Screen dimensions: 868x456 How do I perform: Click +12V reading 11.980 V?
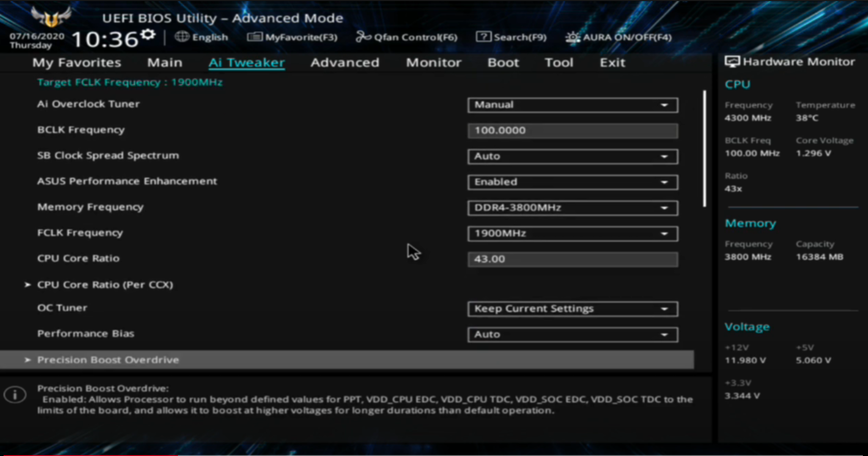pos(745,360)
